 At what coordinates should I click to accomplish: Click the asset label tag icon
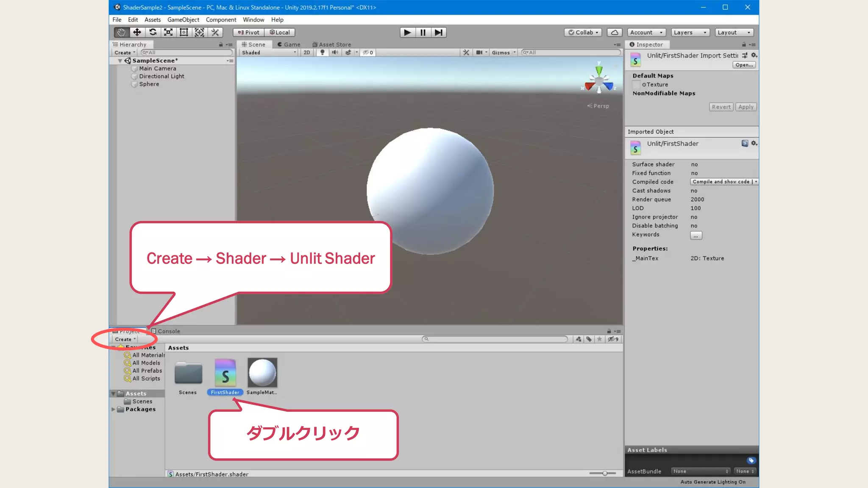tap(751, 460)
